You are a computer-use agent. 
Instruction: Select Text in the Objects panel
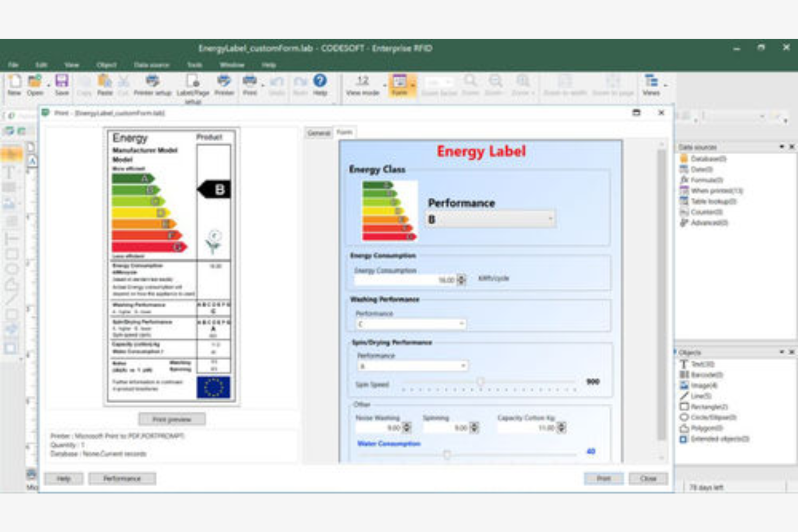pos(697,364)
